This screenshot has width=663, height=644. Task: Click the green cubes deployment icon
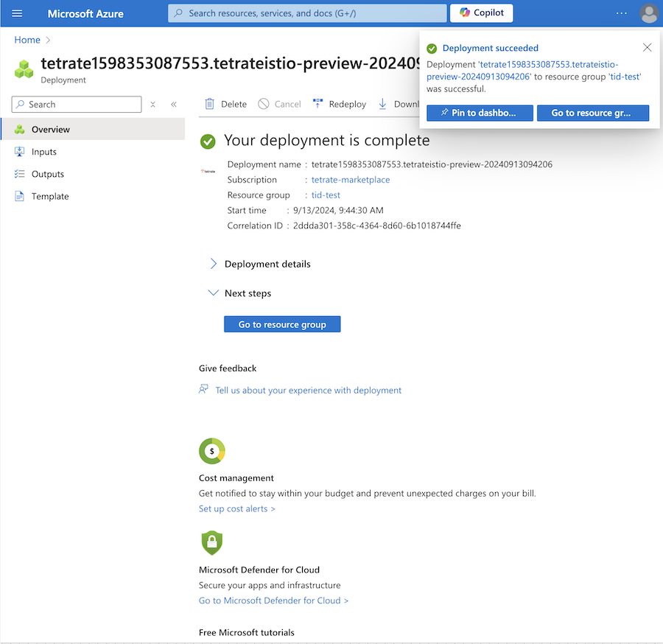24,69
